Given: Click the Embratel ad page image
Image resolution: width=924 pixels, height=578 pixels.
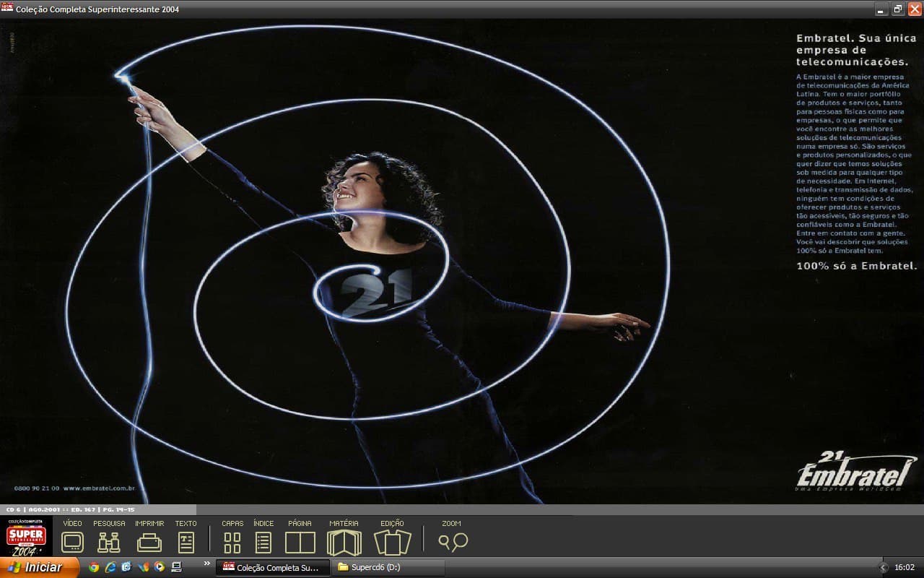Looking at the screenshot, I should pos(462,262).
